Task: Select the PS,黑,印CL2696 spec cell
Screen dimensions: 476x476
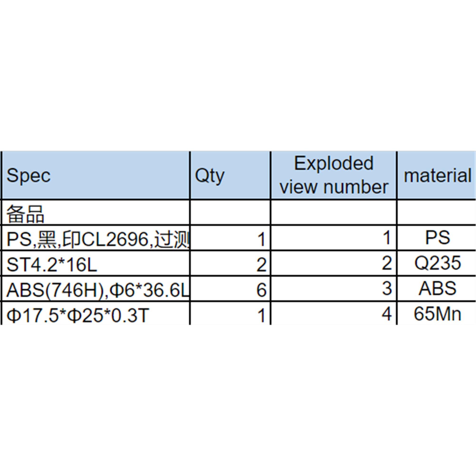Action: tap(96, 238)
